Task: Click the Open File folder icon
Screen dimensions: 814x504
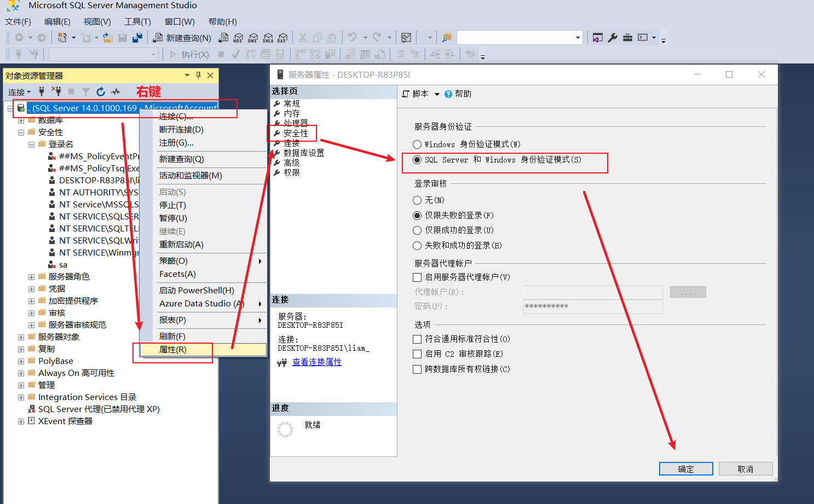Action: 108,38
